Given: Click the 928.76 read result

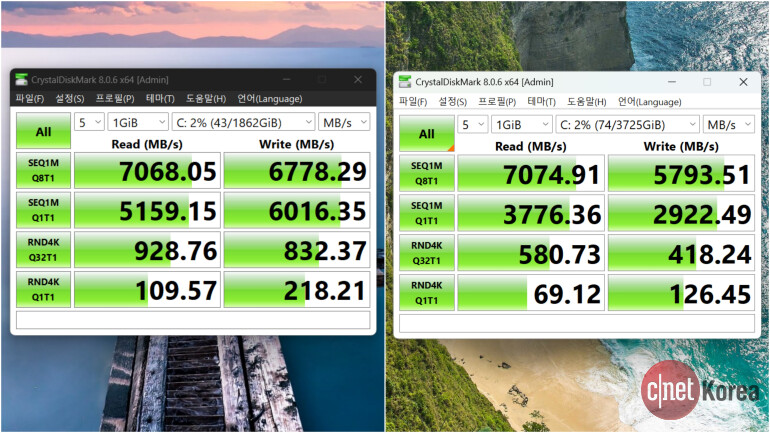Looking at the screenshot, I should pos(147,250).
